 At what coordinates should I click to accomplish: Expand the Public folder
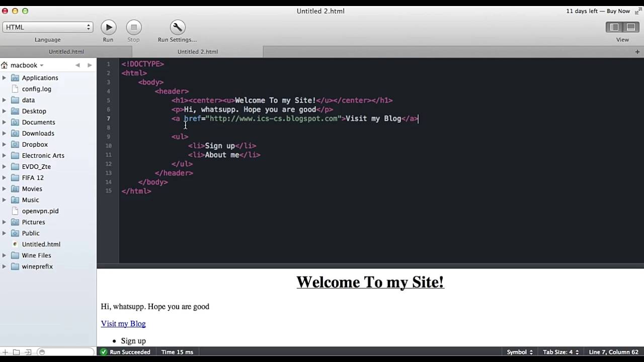(x=4, y=233)
